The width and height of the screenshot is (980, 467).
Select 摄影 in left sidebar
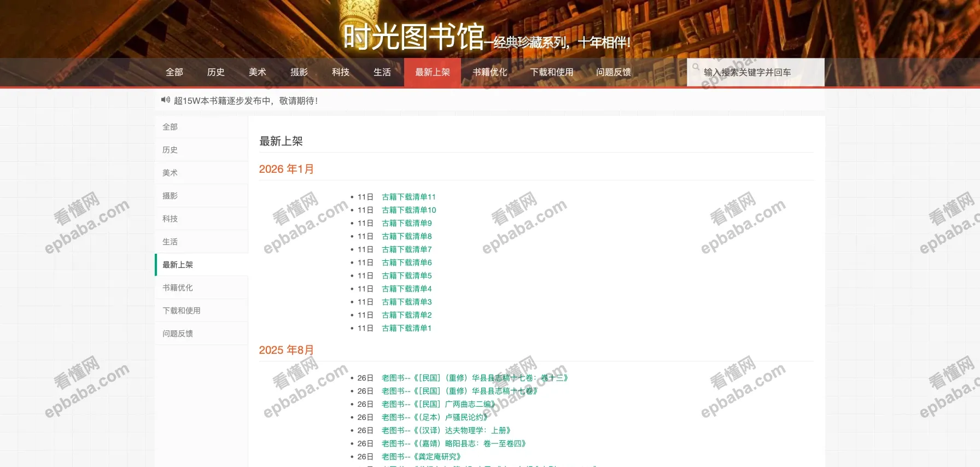(201, 196)
